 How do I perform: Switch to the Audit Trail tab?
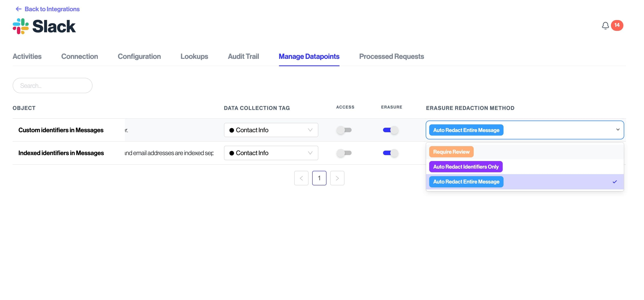click(243, 57)
